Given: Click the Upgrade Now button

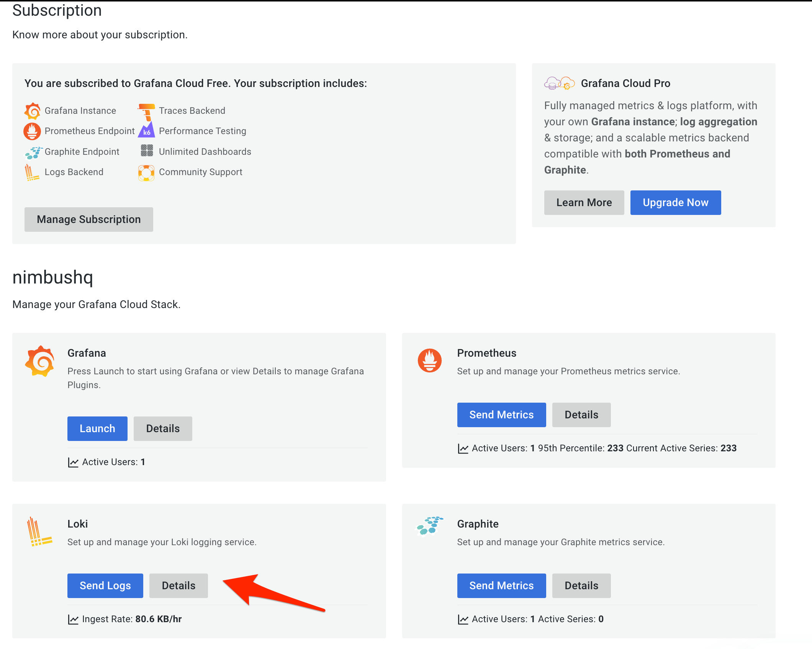Looking at the screenshot, I should [676, 203].
